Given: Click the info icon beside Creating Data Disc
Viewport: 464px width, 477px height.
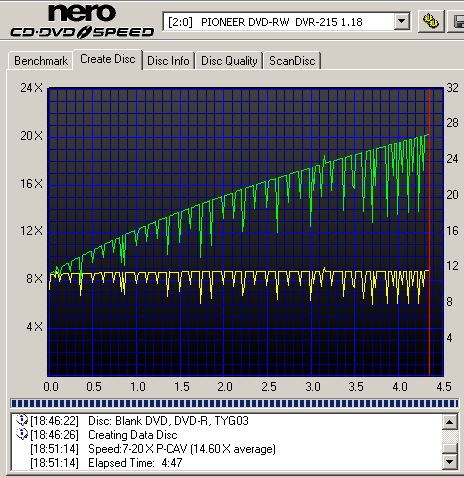Looking at the screenshot, I should [22, 434].
